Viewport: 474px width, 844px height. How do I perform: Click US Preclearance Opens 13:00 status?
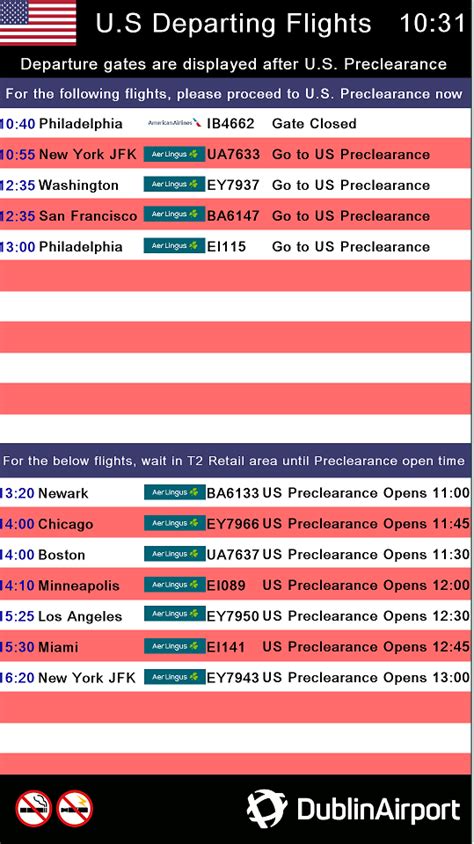coord(366,677)
